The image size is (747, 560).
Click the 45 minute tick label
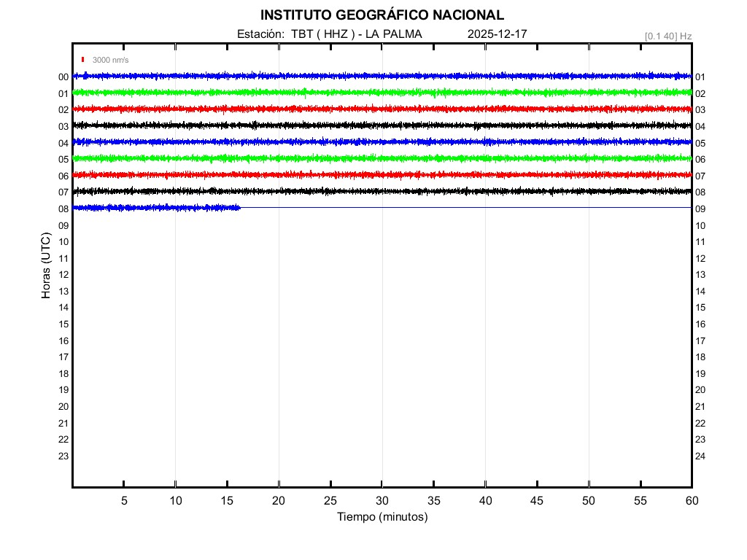(537, 501)
